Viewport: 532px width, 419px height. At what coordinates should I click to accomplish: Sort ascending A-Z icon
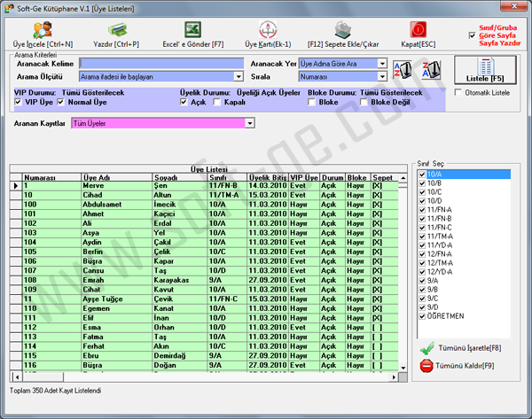click(x=403, y=70)
